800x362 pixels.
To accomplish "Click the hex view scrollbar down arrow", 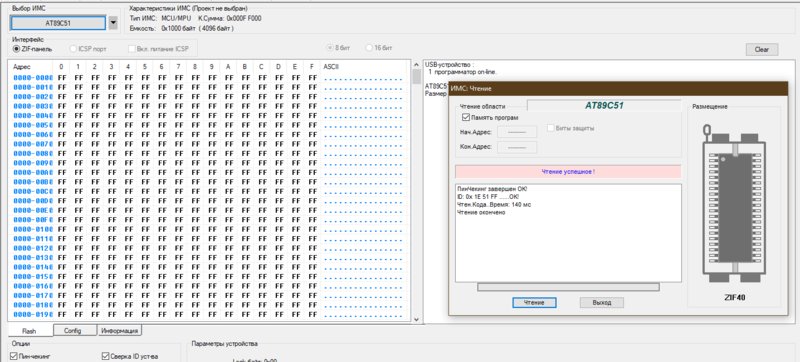I will point(416,319).
